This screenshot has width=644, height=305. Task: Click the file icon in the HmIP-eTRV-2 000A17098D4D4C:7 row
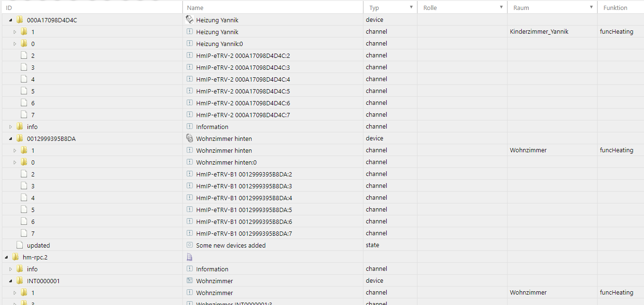coord(24,115)
